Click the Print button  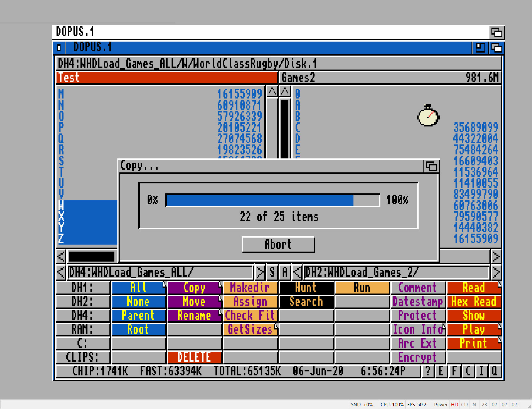[x=474, y=343]
